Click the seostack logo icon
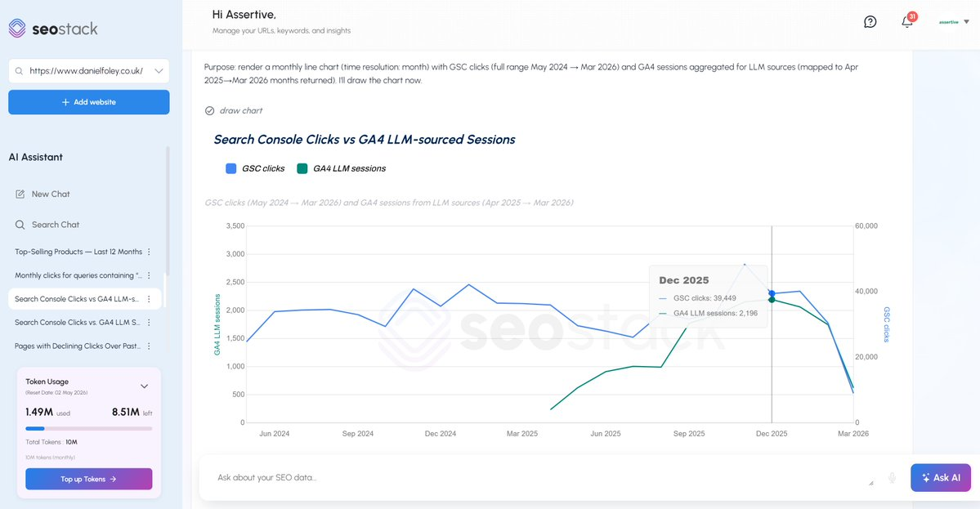980x509 pixels. [x=17, y=29]
